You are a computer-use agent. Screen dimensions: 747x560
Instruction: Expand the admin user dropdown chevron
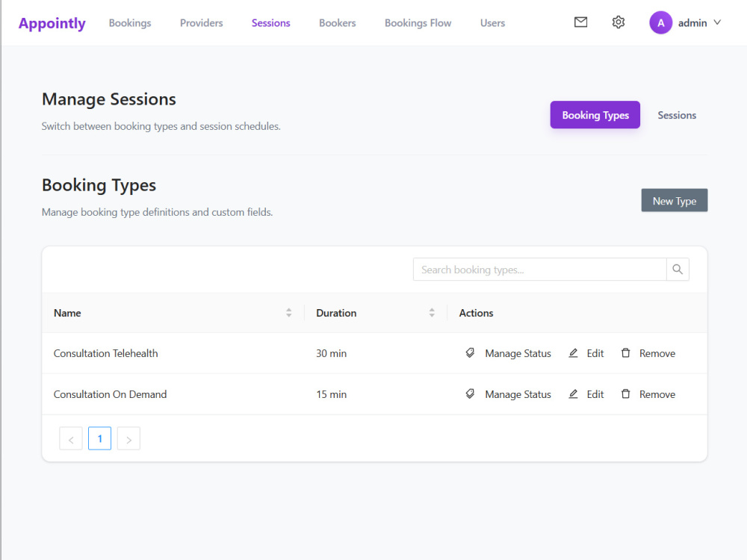click(x=717, y=22)
